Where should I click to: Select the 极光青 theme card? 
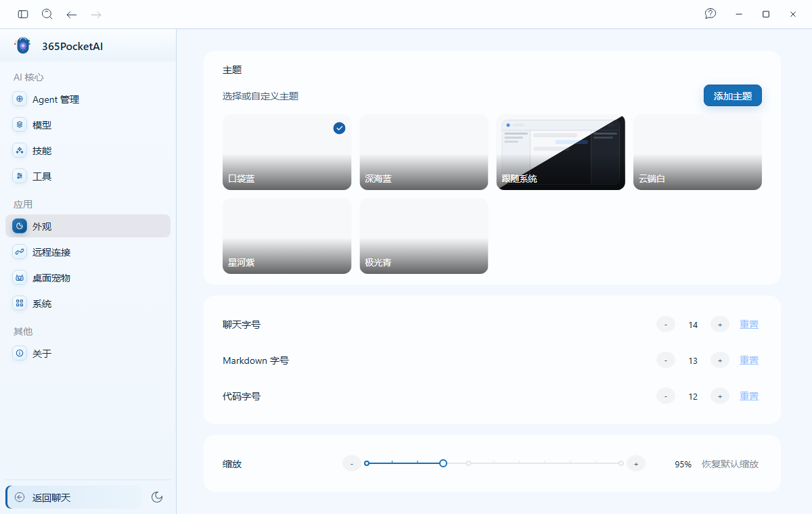coord(424,236)
